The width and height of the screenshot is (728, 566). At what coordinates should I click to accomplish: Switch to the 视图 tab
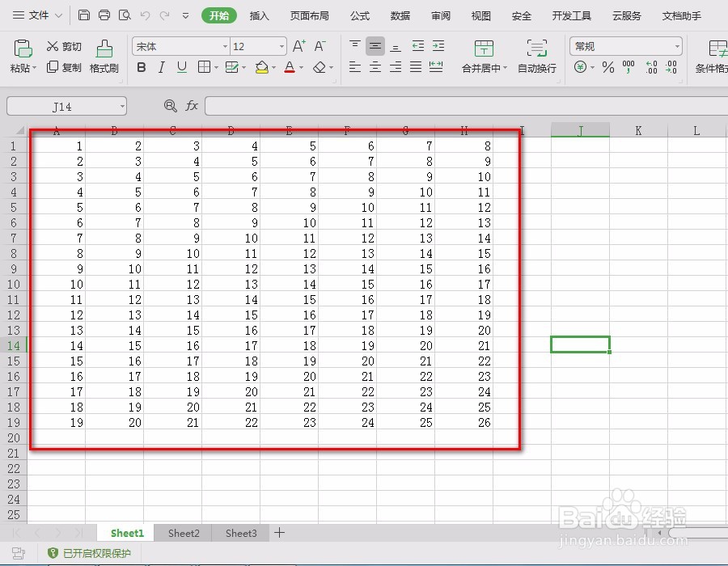pos(481,16)
